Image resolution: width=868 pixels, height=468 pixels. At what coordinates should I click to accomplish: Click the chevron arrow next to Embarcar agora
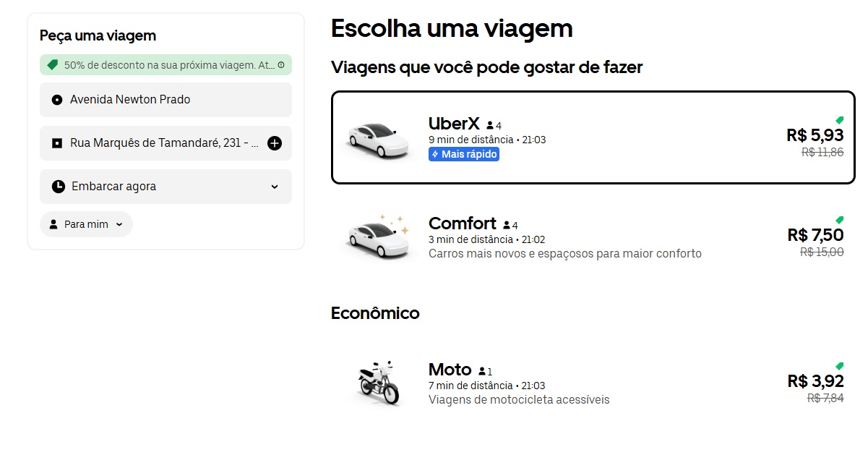[x=275, y=187]
